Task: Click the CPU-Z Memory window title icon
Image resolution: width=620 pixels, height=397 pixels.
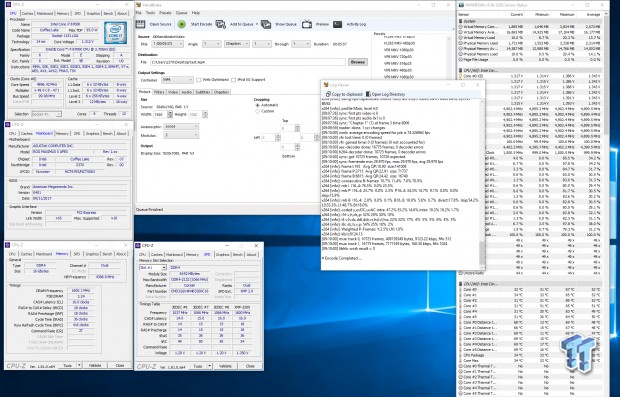Action: tap(8, 245)
